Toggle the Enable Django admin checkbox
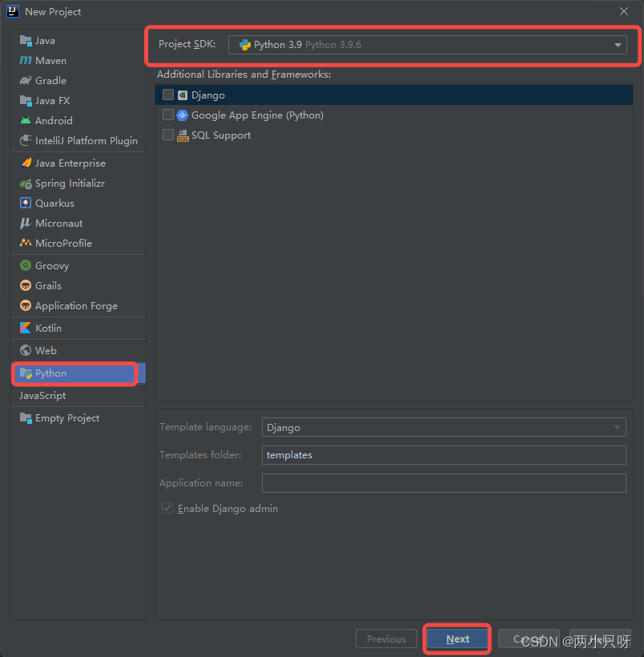This screenshot has width=644, height=657. tap(167, 508)
